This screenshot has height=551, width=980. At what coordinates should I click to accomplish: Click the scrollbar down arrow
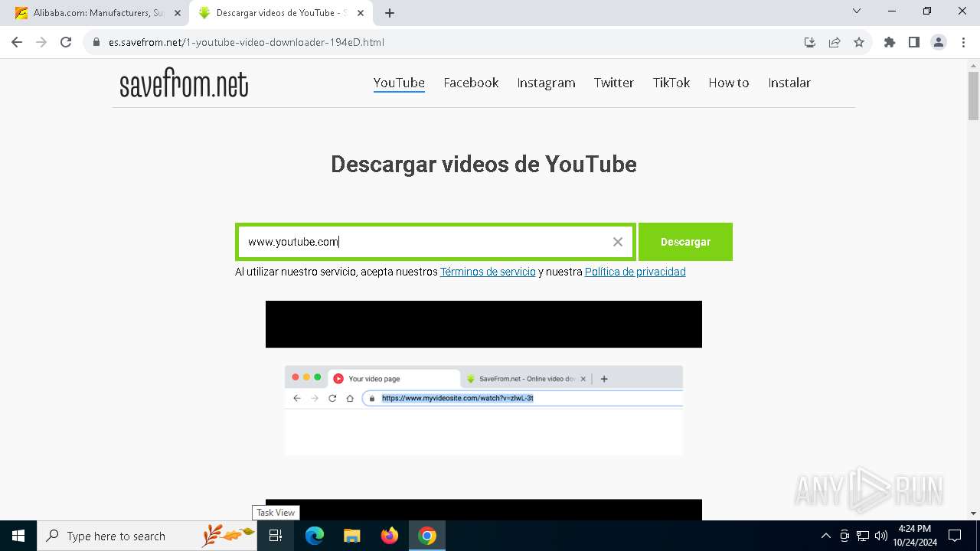(x=973, y=514)
